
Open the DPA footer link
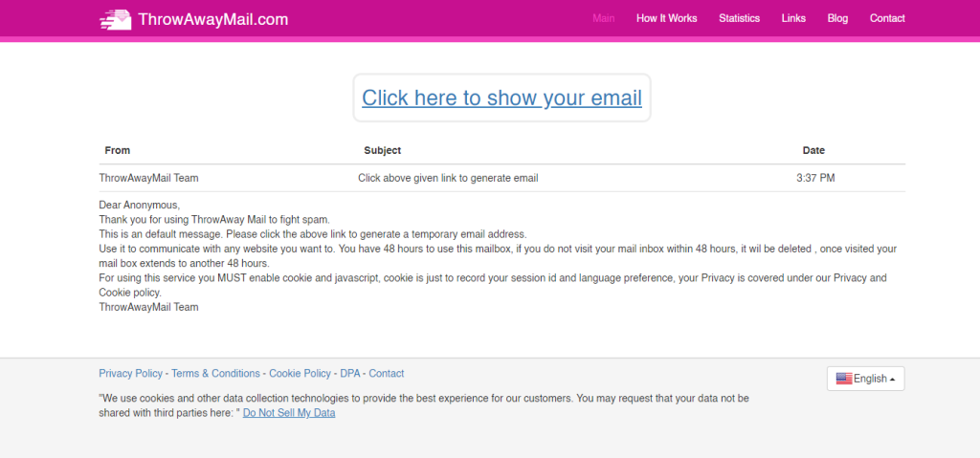click(x=350, y=374)
